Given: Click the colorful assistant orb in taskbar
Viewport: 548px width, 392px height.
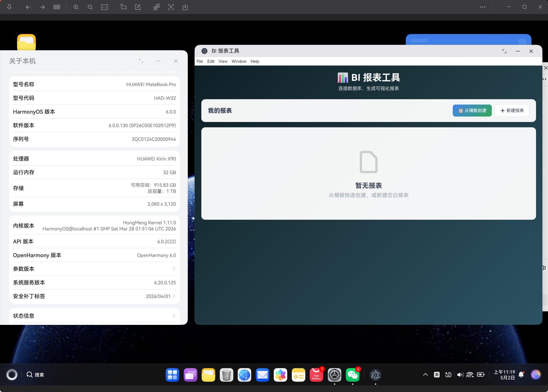Looking at the screenshot, I should [x=536, y=375].
